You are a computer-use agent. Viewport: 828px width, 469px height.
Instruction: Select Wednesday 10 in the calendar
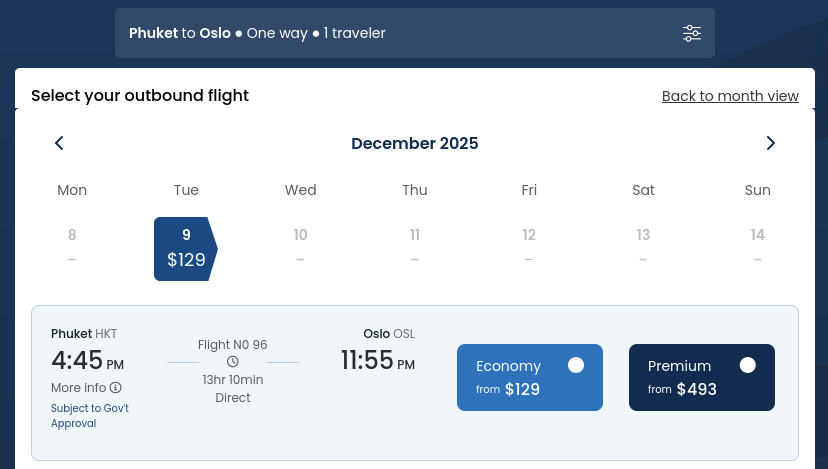point(300,246)
